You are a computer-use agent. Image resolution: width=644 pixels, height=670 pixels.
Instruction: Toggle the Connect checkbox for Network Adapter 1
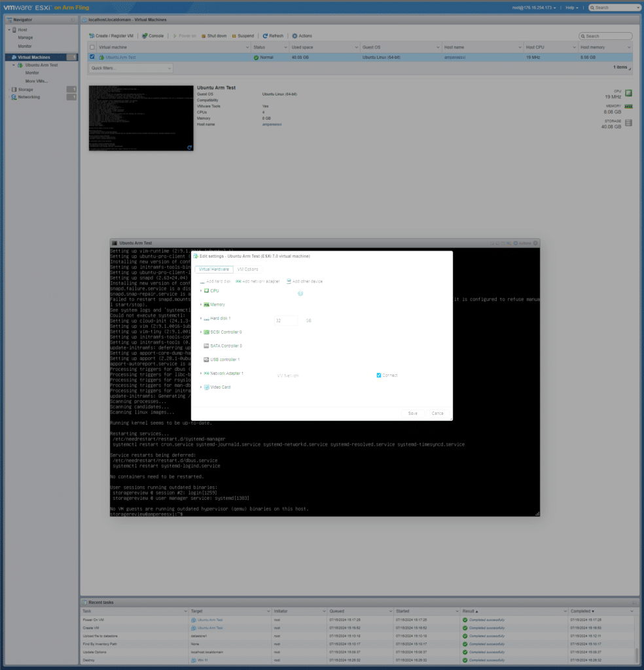point(379,375)
